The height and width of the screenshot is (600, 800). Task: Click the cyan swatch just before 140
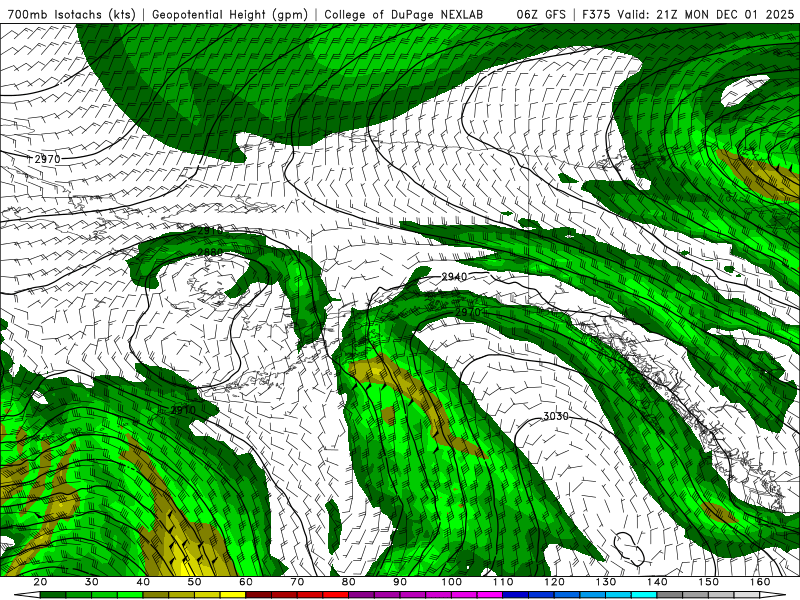644,595
